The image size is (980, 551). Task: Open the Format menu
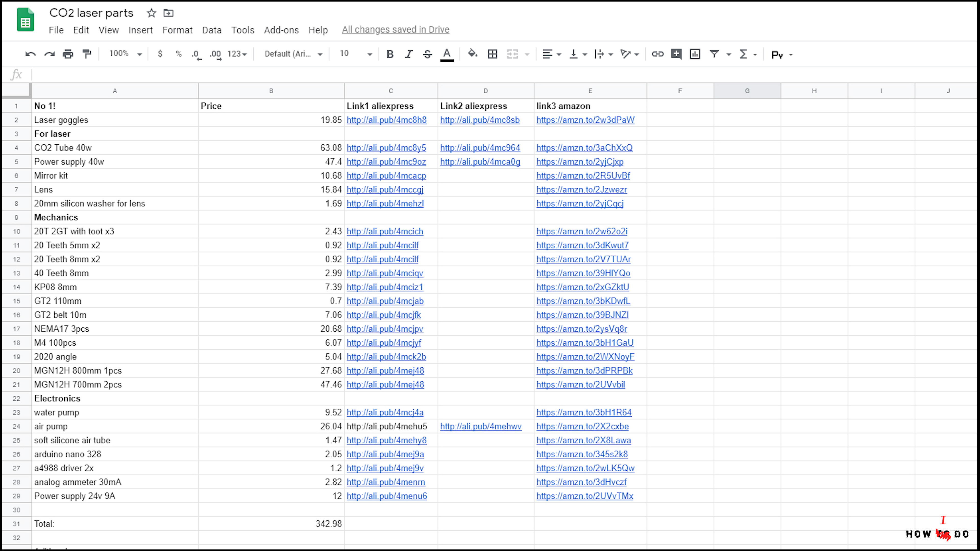(177, 30)
